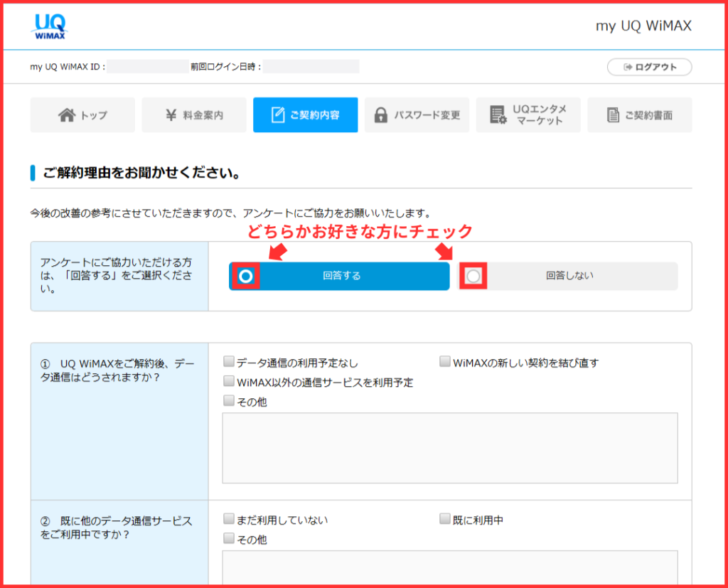
Task: Click the text area under question ②
Action: 450,567
